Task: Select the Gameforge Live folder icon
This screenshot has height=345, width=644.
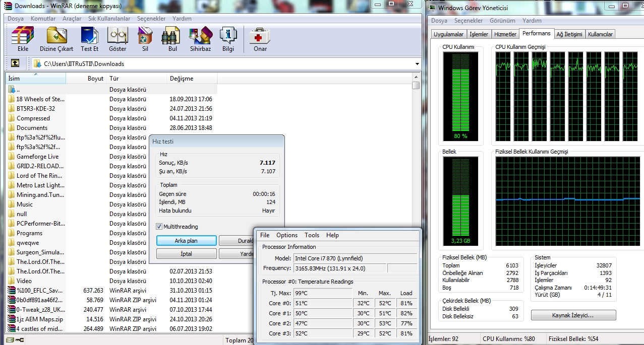Action: coord(12,157)
